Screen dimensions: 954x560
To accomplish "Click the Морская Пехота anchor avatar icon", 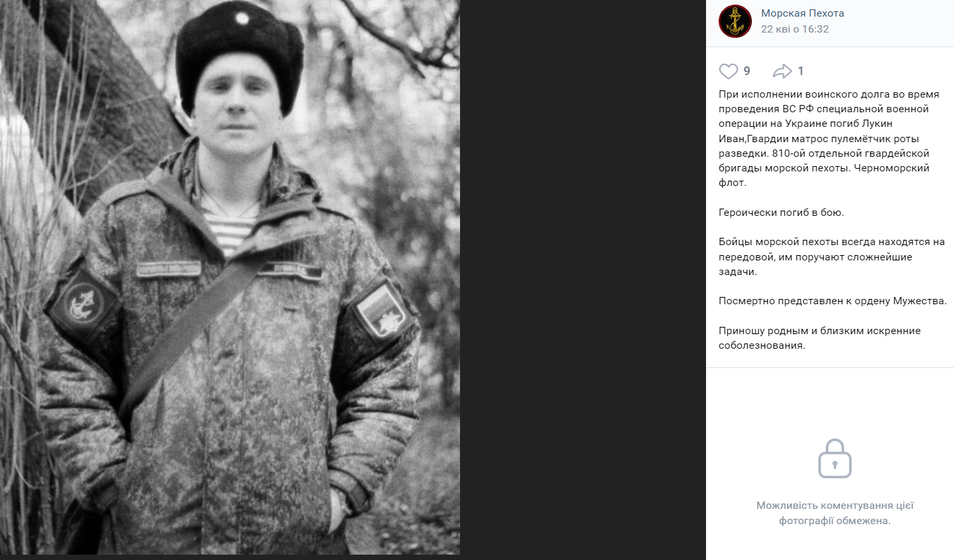I will pyautogui.click(x=735, y=21).
